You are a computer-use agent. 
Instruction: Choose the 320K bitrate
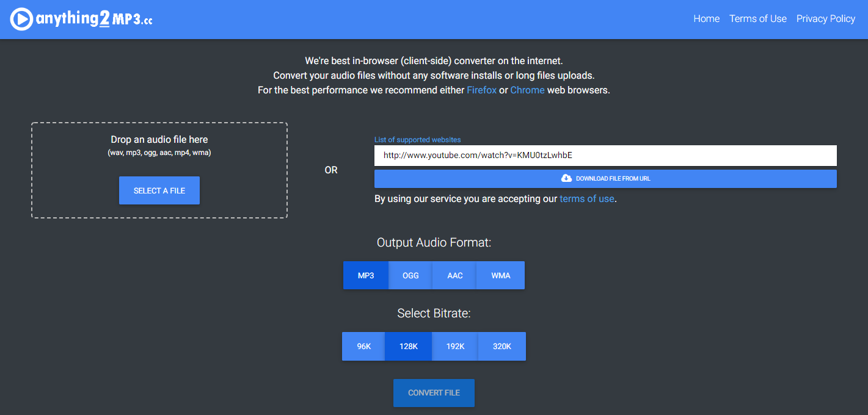click(x=501, y=346)
